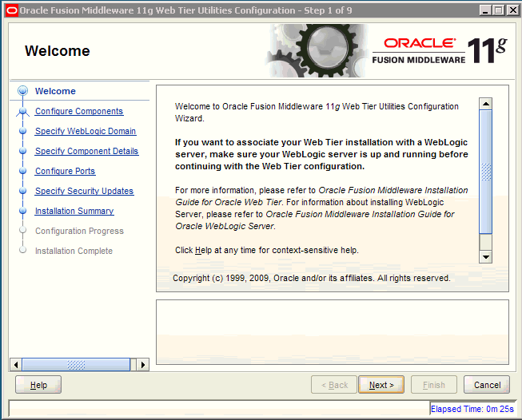This screenshot has height=420, width=522.
Task: Click the welcome text scroll down arrow
Action: point(486,257)
